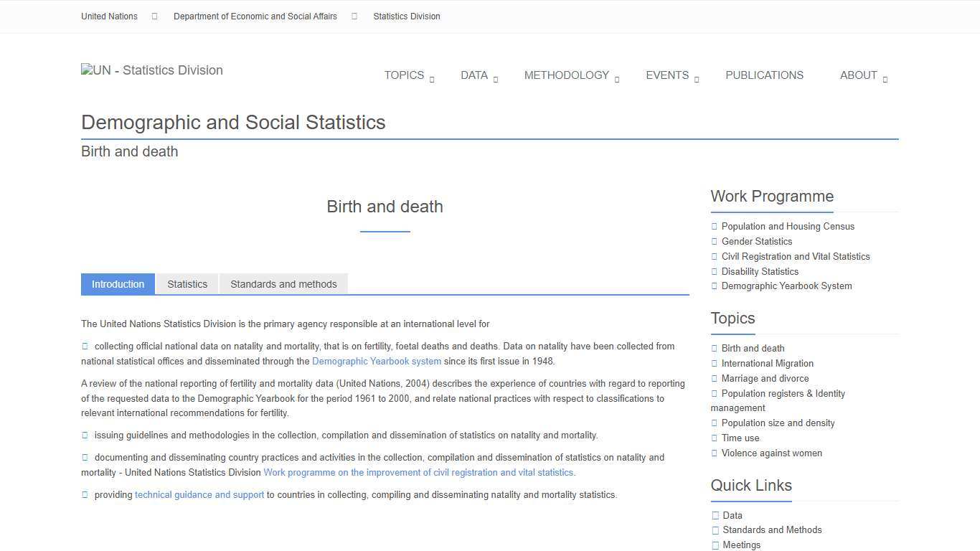Open the technical guidance and support link

point(199,494)
